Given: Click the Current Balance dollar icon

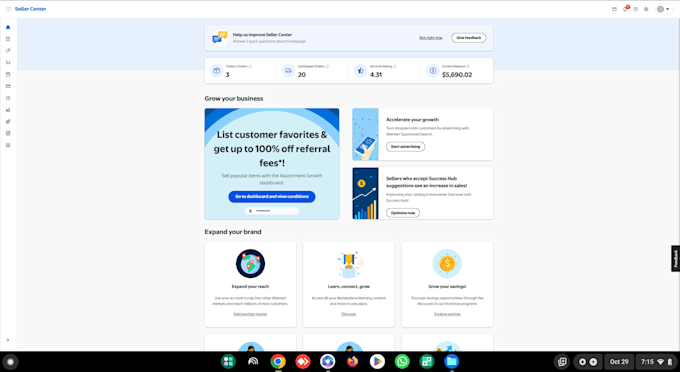Looking at the screenshot, I should (432, 70).
